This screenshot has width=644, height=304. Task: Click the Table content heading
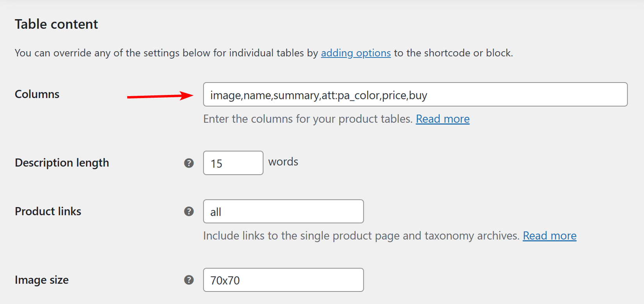point(56,24)
